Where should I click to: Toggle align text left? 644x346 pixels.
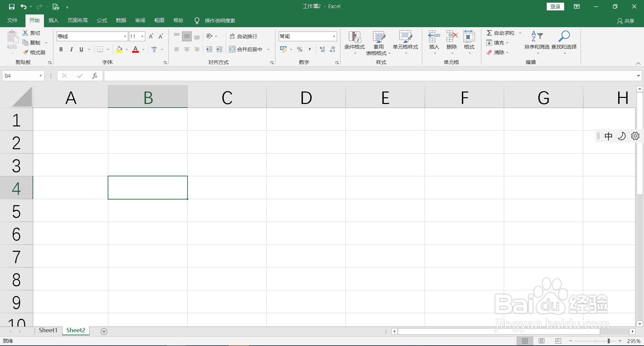(x=177, y=49)
